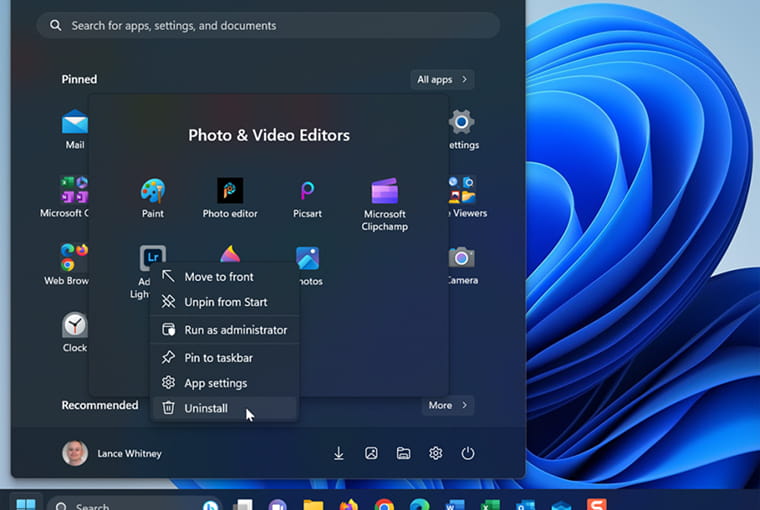Click the Start menu search box

coord(268,25)
